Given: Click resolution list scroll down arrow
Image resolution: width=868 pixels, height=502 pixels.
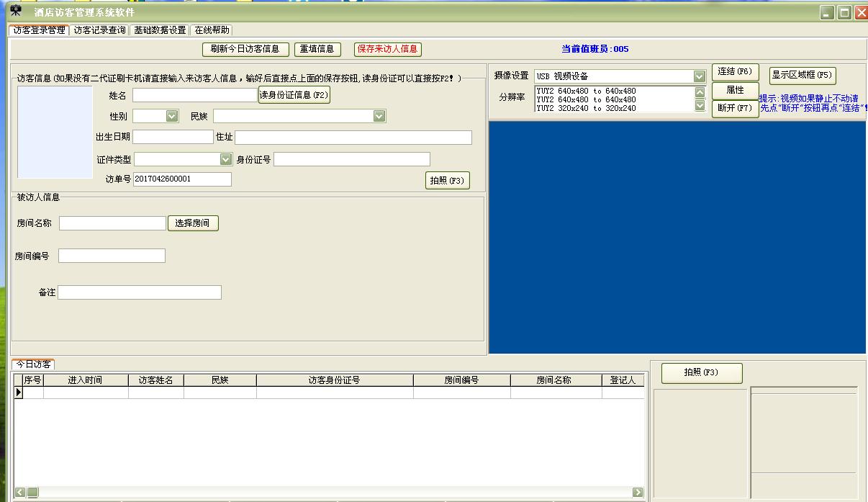Looking at the screenshot, I should point(700,105).
